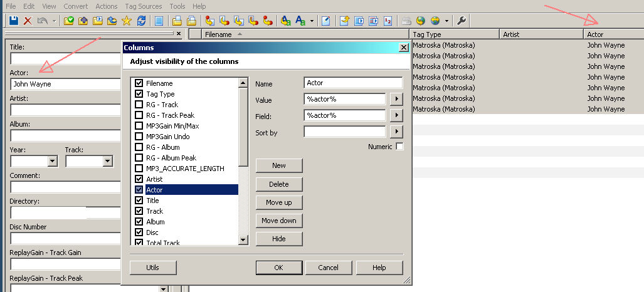
Task: Enable the RG - Track column checkbox
Action: pyautogui.click(x=139, y=104)
